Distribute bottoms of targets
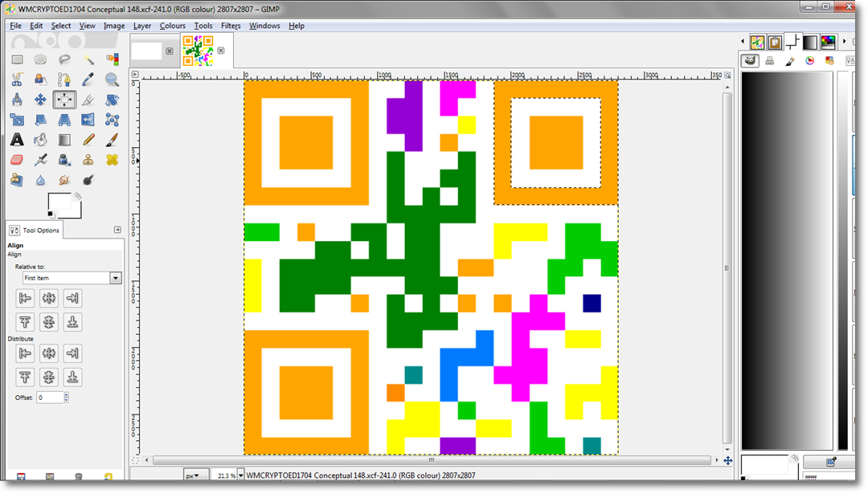This screenshot has height=494, width=868. [x=72, y=377]
